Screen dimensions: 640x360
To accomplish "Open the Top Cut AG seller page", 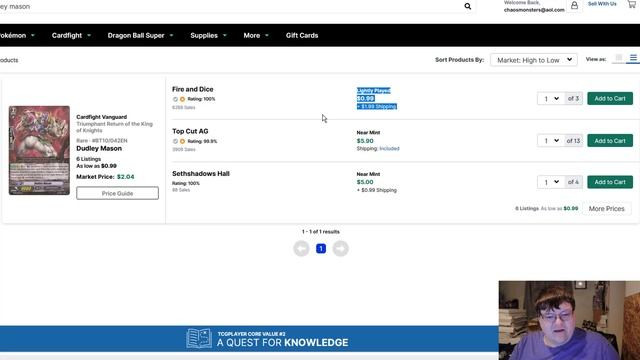I will point(190,131).
